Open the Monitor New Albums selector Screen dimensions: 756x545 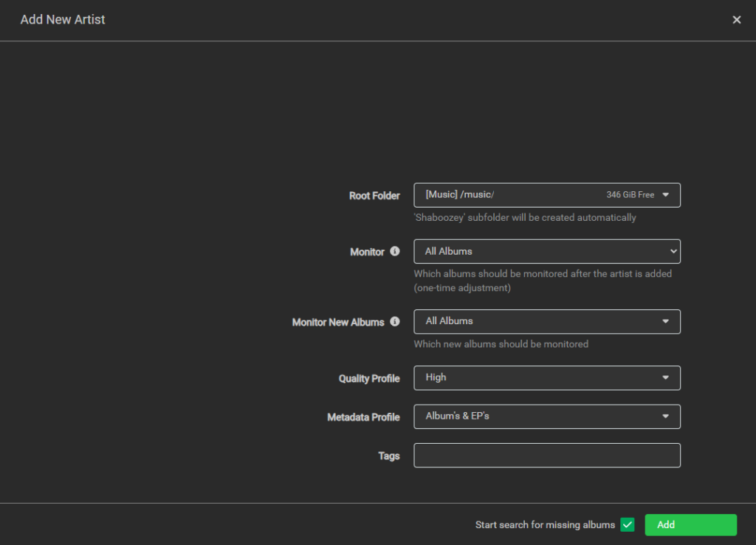pos(546,321)
